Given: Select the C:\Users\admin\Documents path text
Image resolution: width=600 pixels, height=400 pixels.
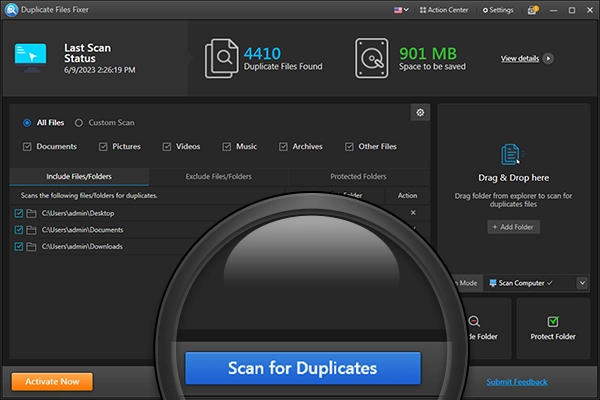Looking at the screenshot, I should [82, 230].
